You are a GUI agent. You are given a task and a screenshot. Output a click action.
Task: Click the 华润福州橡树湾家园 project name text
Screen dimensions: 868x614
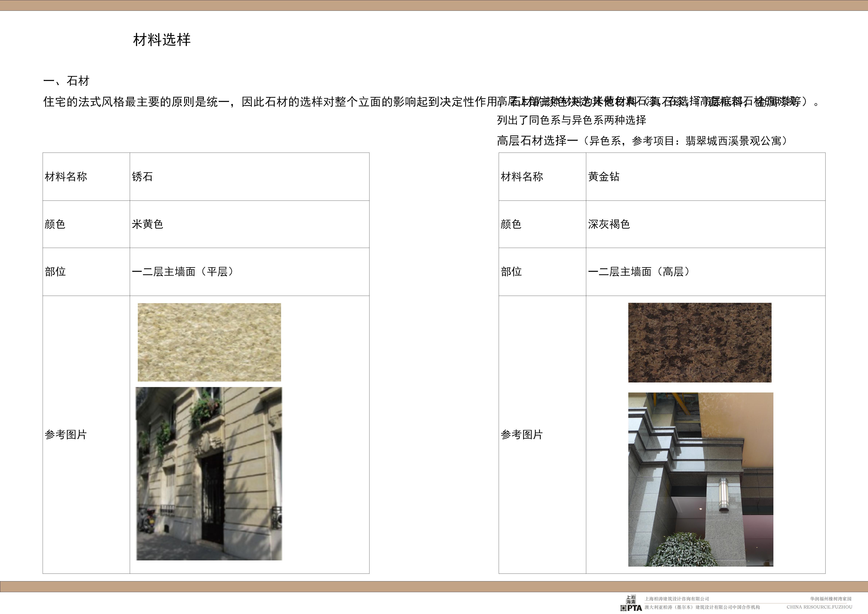(x=831, y=599)
